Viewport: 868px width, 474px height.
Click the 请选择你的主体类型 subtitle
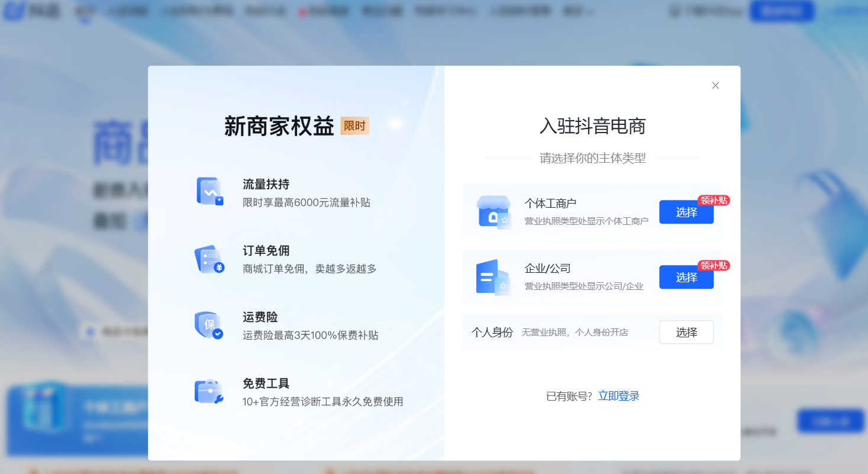pyautogui.click(x=592, y=158)
